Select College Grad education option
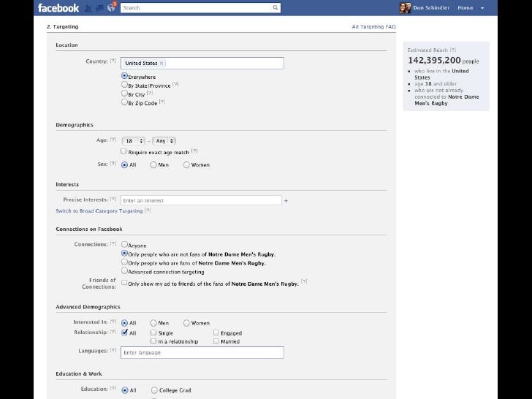The image size is (532, 399). 154,390
